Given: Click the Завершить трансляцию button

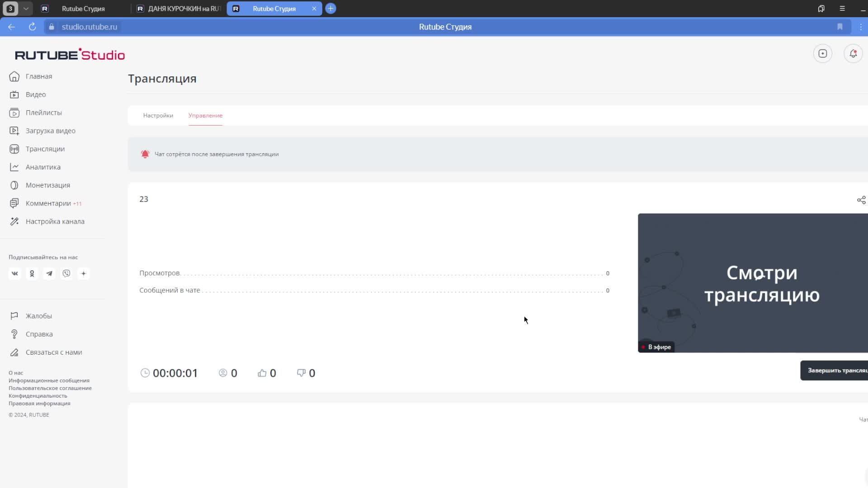Looking at the screenshot, I should click(x=836, y=370).
